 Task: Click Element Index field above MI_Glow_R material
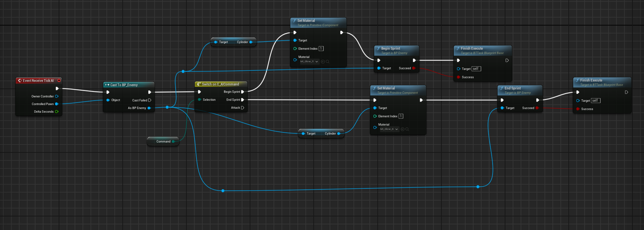point(321,49)
